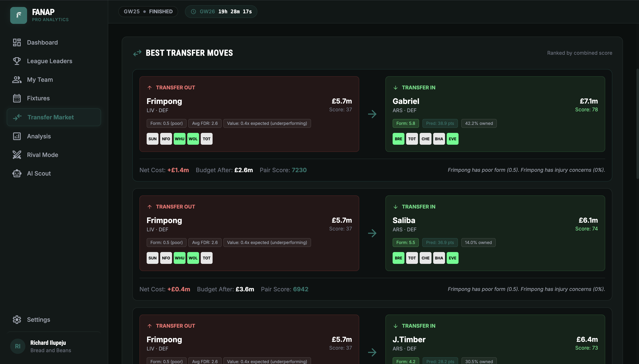This screenshot has width=639, height=364.
Task: Click Net Cost +£0.4m value
Action: (x=179, y=289)
